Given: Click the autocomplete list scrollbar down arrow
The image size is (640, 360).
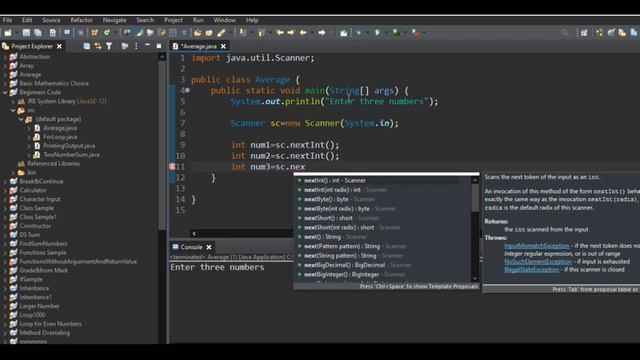Looking at the screenshot, I should pyautogui.click(x=475, y=278).
